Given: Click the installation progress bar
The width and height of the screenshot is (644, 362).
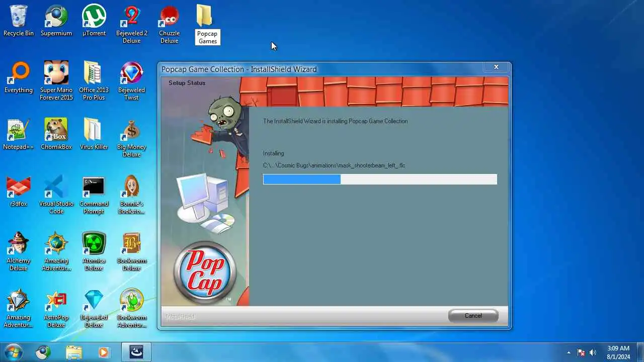Looking at the screenshot, I should pos(380,179).
